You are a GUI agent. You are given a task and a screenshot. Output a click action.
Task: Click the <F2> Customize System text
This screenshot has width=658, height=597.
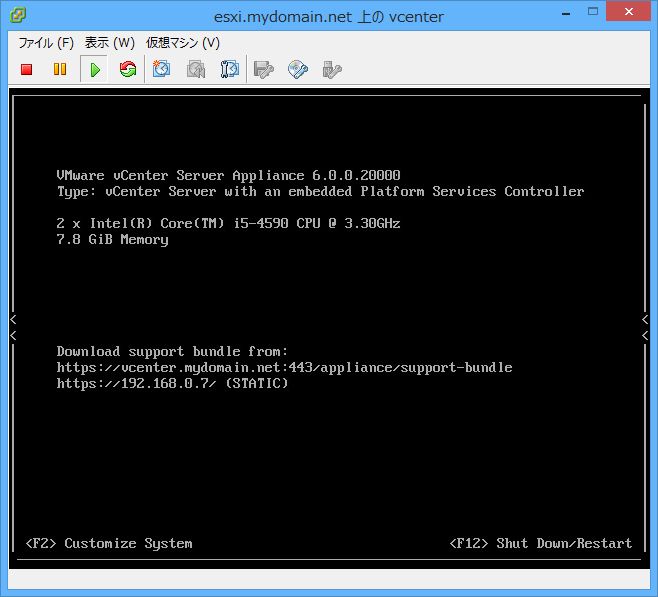coord(109,543)
